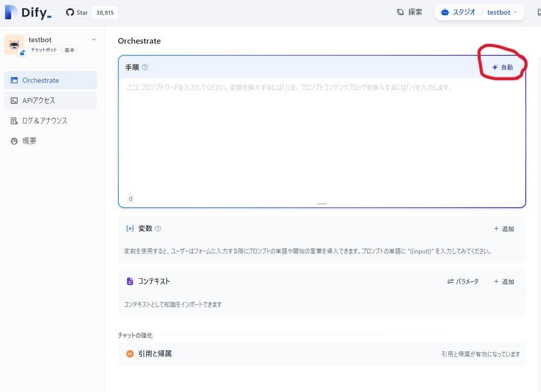Image resolution: width=541 pixels, height=392 pixels.
Task: Click the 自動 auto-generate button
Action: tap(502, 67)
